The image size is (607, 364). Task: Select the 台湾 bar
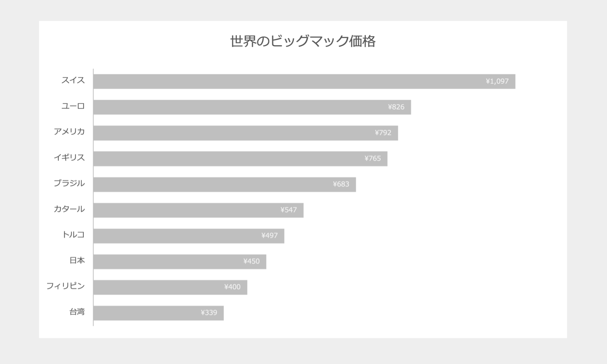pyautogui.click(x=159, y=313)
